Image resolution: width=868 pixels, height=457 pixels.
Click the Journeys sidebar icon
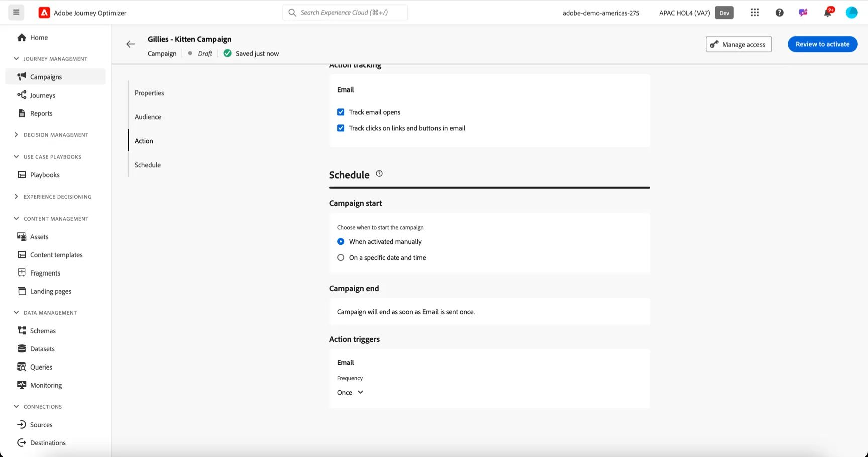22,95
